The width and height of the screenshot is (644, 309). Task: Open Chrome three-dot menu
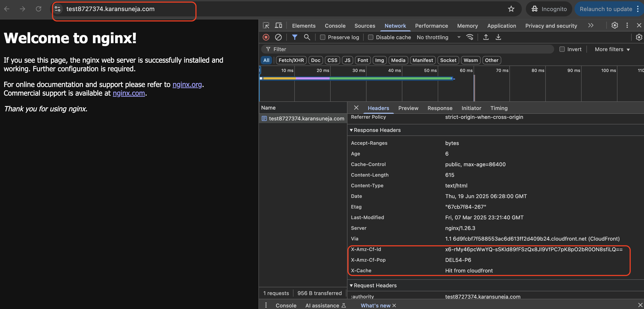[x=638, y=9]
